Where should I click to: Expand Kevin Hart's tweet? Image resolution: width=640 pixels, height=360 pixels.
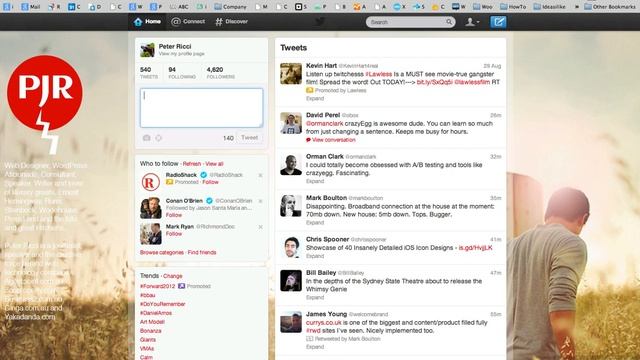pyautogui.click(x=315, y=98)
